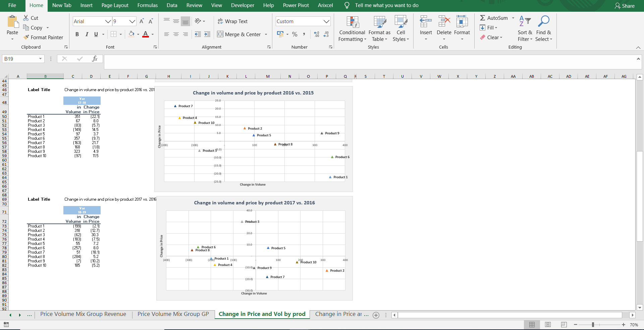Decrease the cell indent

tap(198, 34)
